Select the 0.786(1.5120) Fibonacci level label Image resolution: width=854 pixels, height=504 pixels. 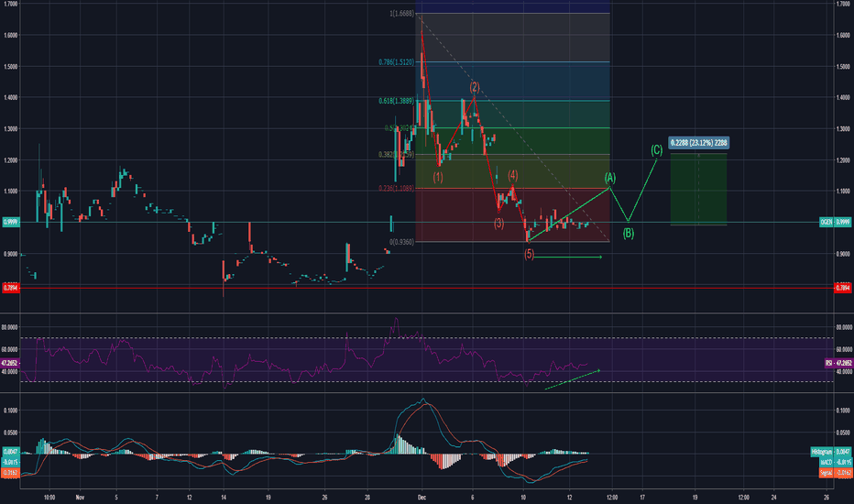tap(396, 62)
